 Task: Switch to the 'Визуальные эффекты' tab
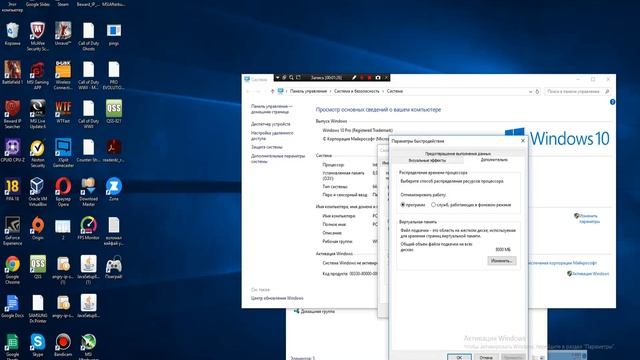pyautogui.click(x=427, y=160)
